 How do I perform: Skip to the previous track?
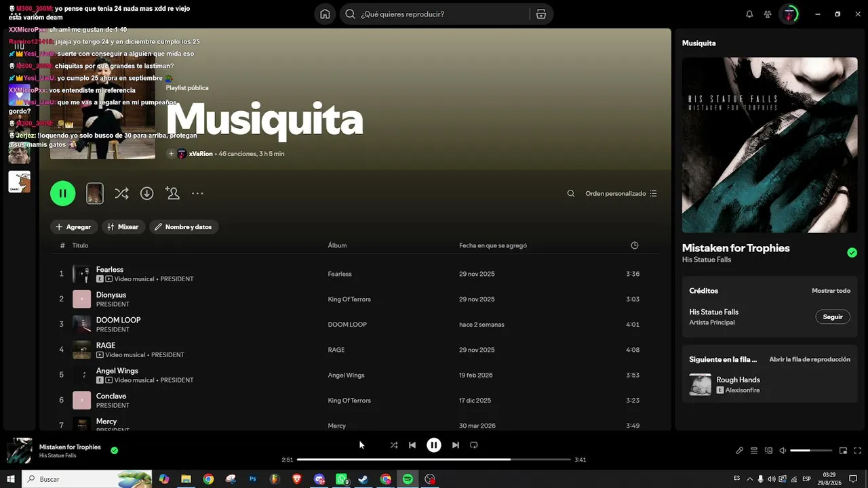point(412,445)
